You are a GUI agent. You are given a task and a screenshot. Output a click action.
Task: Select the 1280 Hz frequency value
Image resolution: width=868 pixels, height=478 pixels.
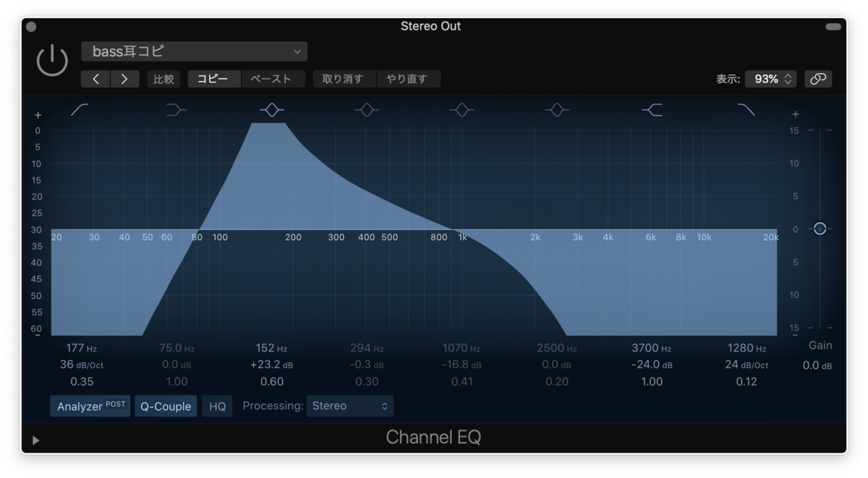(746, 348)
